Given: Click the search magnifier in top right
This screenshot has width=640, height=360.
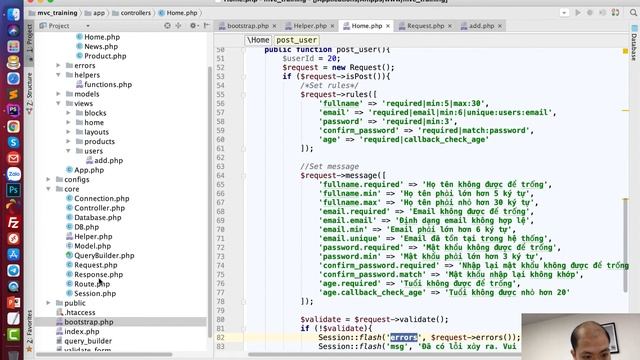Looking at the screenshot, I should (633, 13).
